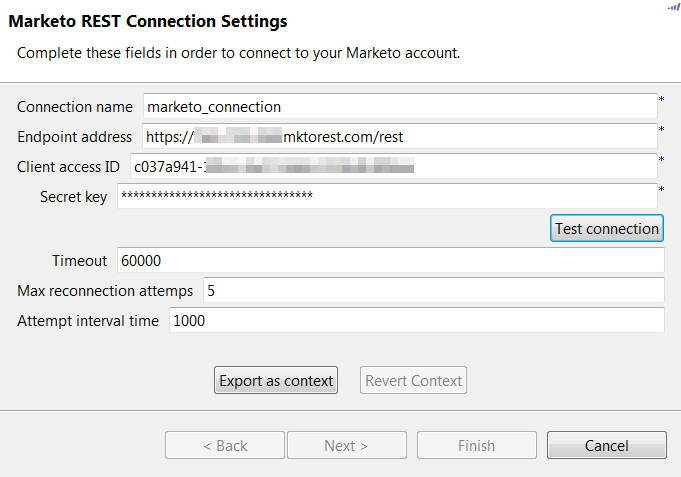Click the "Attempt interval time" label text
This screenshot has width=681, height=477.
click(88, 320)
